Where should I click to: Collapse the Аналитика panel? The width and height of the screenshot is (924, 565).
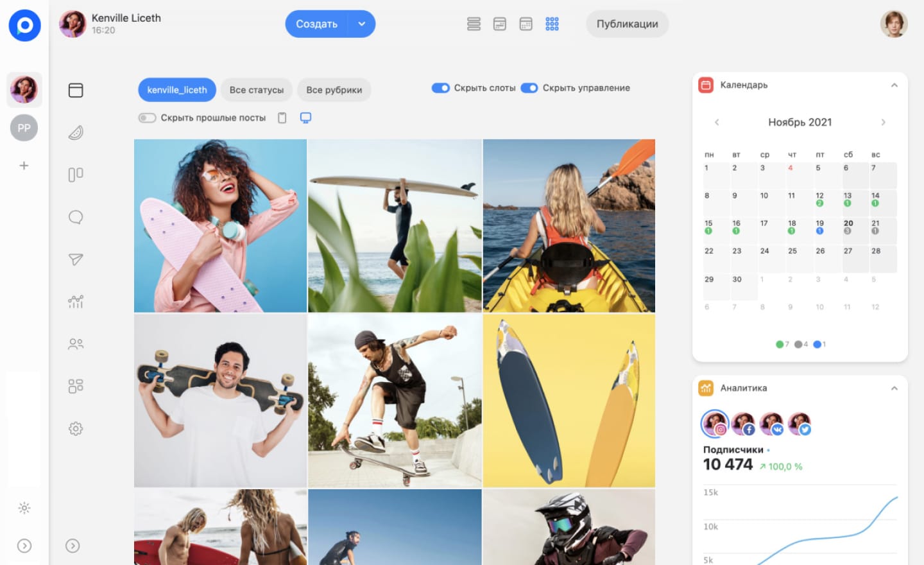894,388
